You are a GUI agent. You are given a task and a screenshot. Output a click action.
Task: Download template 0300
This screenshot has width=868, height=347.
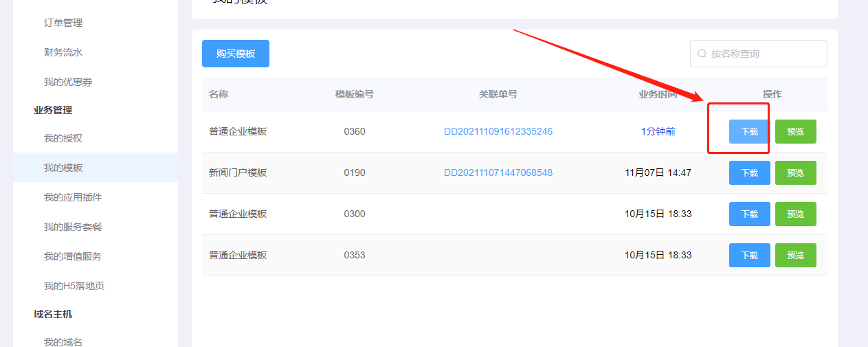749,214
